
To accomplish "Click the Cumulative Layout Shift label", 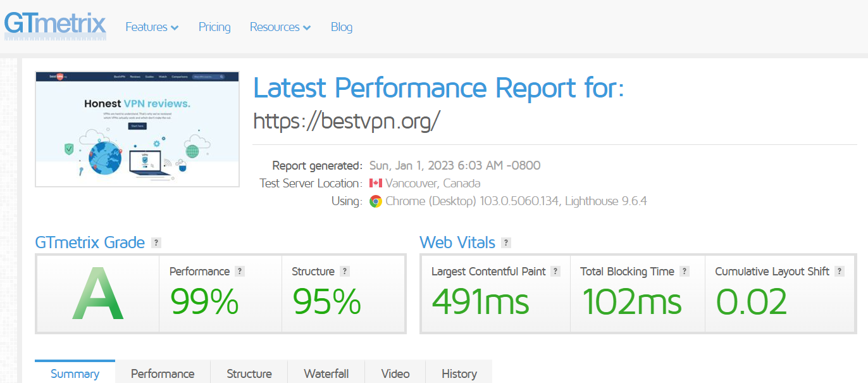I will (x=772, y=272).
